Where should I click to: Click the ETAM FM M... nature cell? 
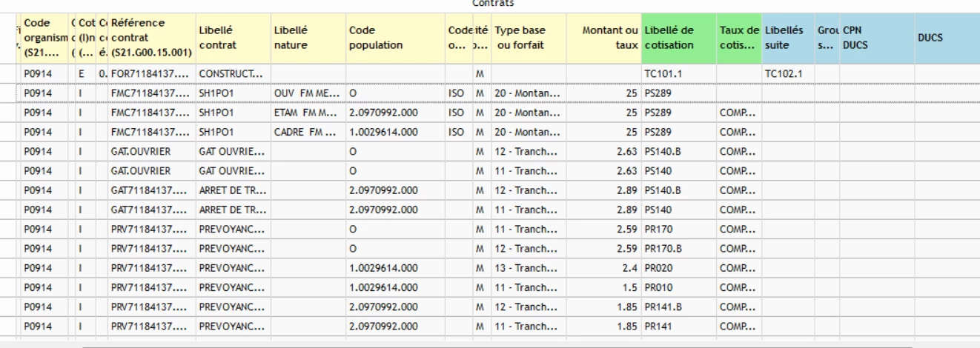point(308,113)
